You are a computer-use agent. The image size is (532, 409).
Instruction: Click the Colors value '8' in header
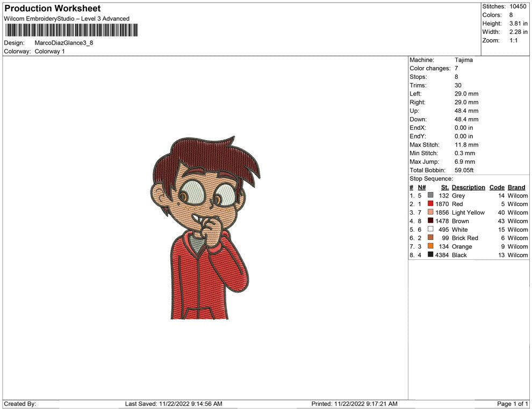click(x=511, y=15)
